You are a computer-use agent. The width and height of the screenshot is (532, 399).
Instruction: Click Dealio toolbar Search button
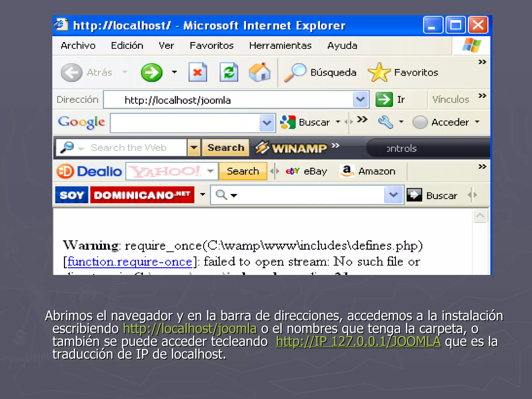tap(243, 171)
